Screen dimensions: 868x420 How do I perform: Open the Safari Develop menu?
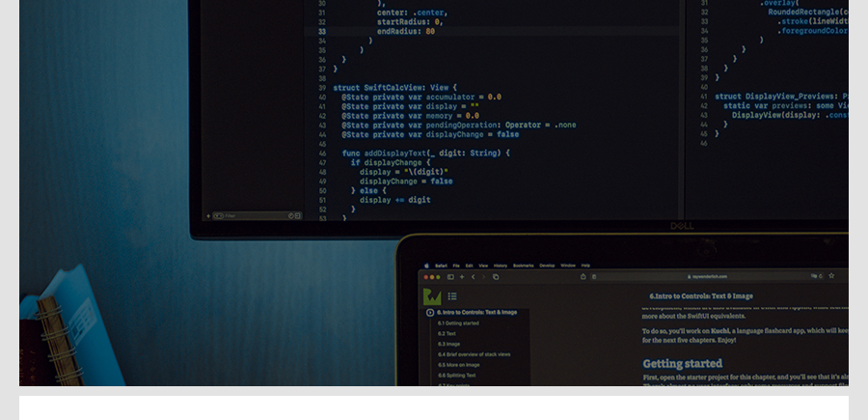pyautogui.click(x=547, y=265)
